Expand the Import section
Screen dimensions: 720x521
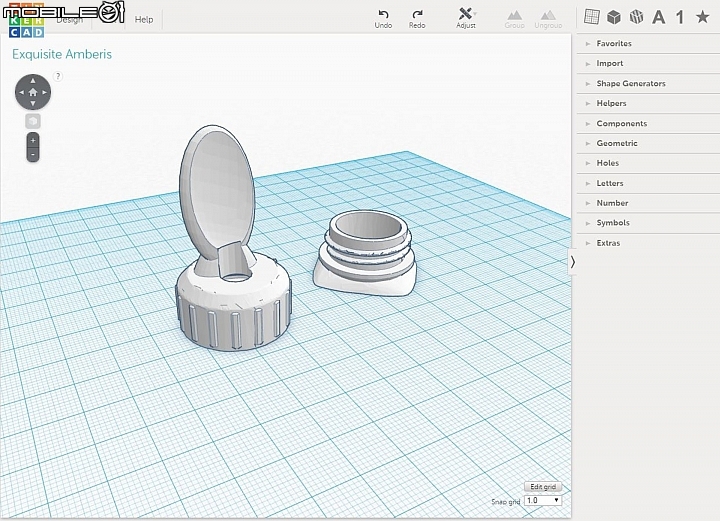tap(648, 63)
